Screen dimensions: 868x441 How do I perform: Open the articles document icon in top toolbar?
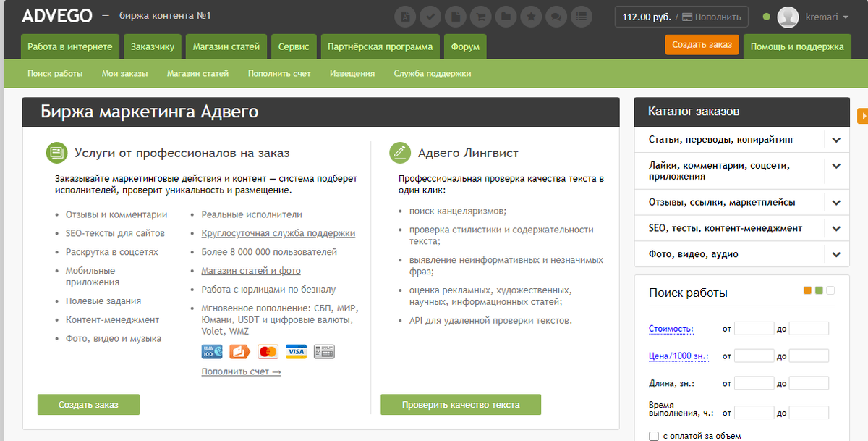coord(456,16)
